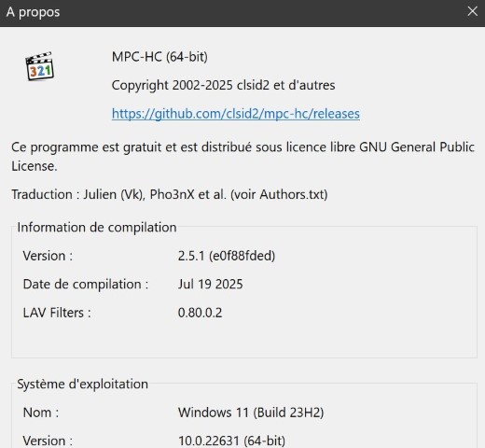
Task: Click the MPC-HC 321 clapperboard icon
Action: [x=39, y=66]
